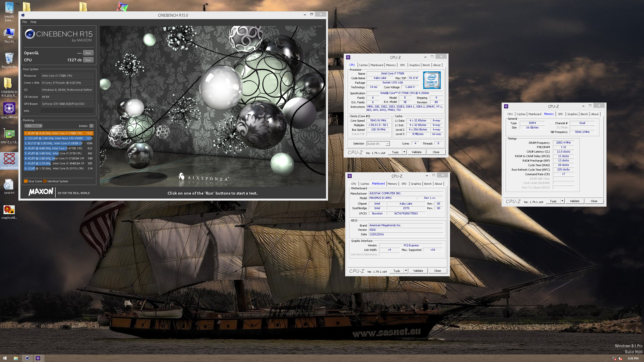The image size is (644, 362).
Task: Click Validate in CPU-Z CPU window
Action: [417, 152]
